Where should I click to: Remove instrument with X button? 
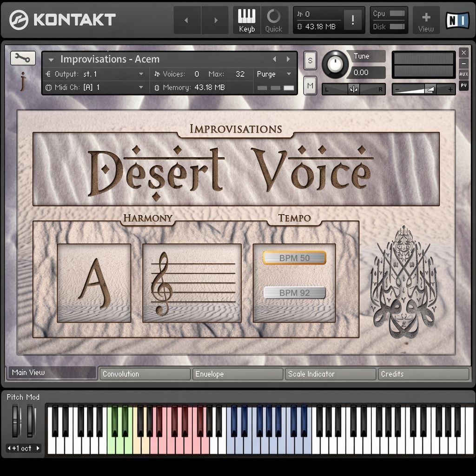[x=463, y=53]
